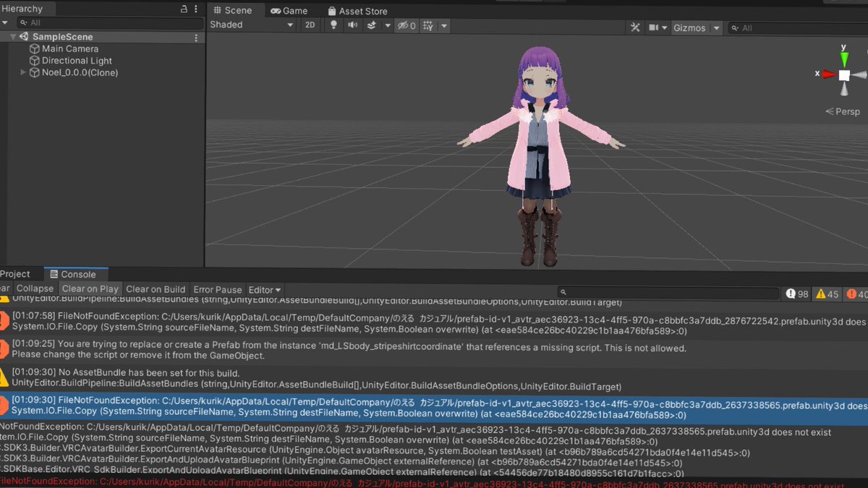Image resolution: width=868 pixels, height=488 pixels.
Task: Toggle info message count filter 98
Action: 798,294
